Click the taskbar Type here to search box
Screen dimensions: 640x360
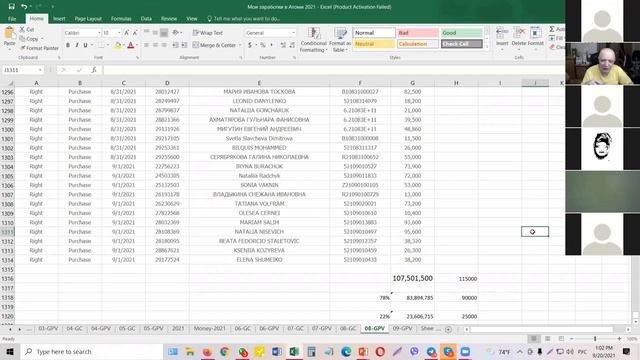point(92,351)
